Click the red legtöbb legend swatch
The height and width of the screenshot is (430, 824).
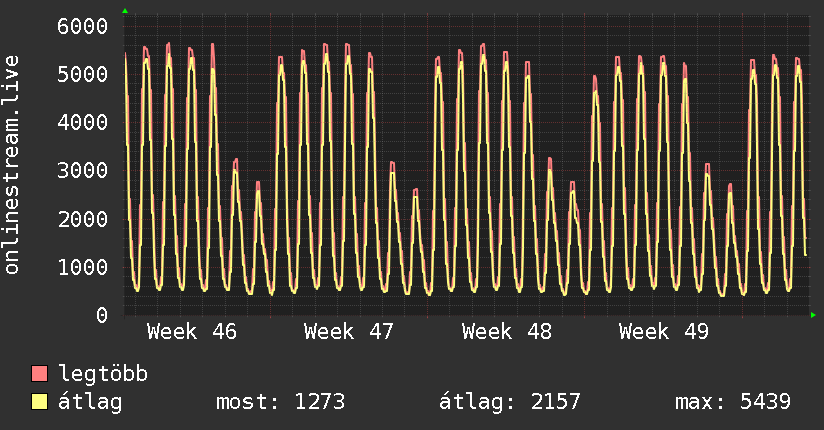40,375
